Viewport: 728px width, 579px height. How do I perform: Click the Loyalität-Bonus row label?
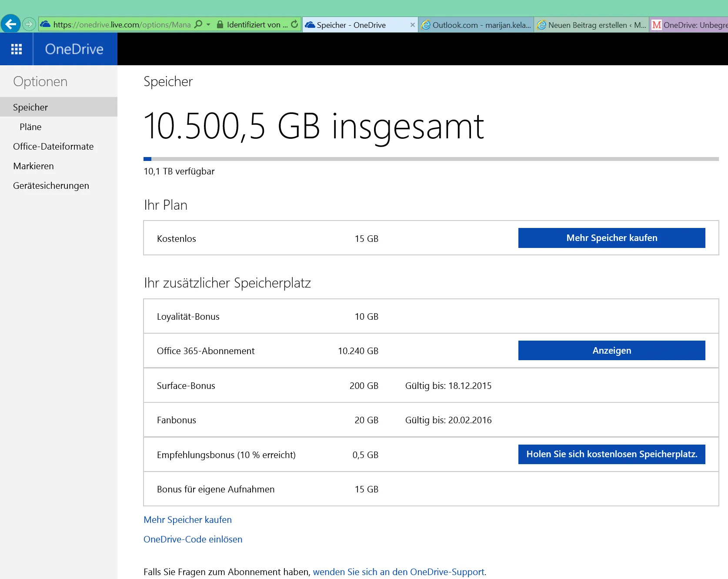click(188, 317)
